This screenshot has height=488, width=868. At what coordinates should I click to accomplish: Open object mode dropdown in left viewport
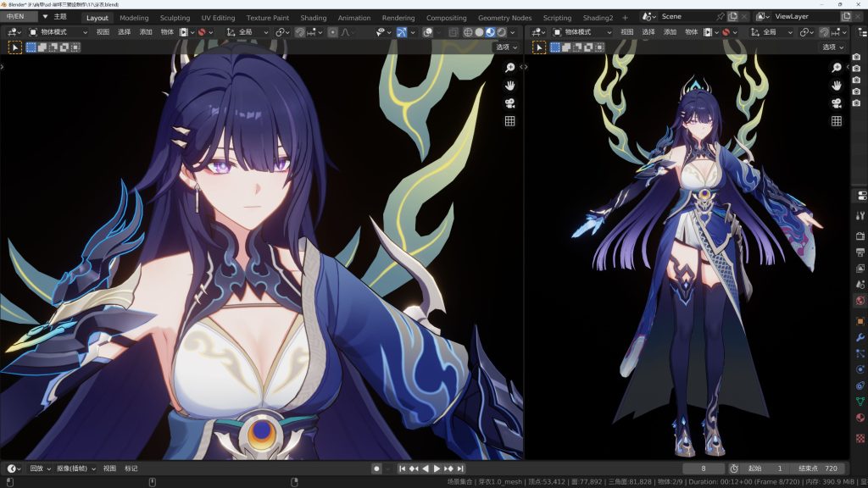58,32
